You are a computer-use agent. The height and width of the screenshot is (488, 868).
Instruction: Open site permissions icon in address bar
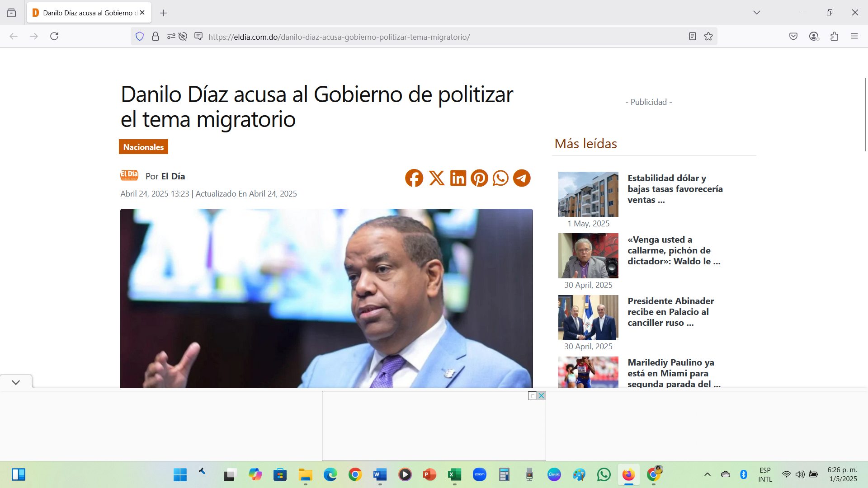[x=171, y=36]
